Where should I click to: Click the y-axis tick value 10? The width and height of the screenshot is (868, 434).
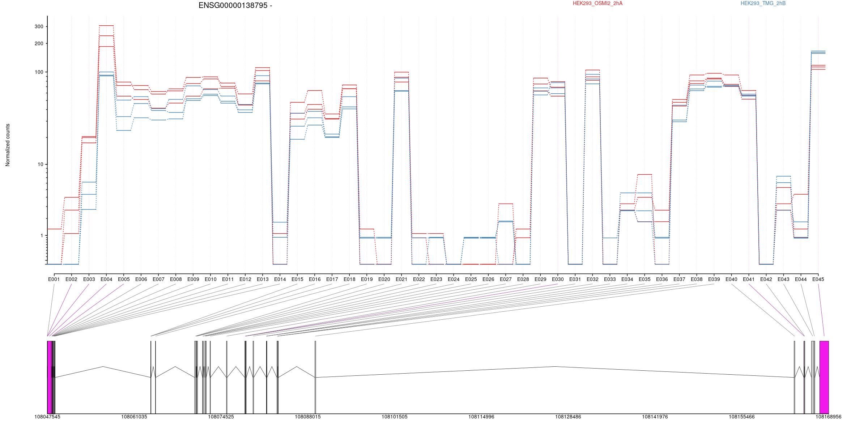pos(40,164)
